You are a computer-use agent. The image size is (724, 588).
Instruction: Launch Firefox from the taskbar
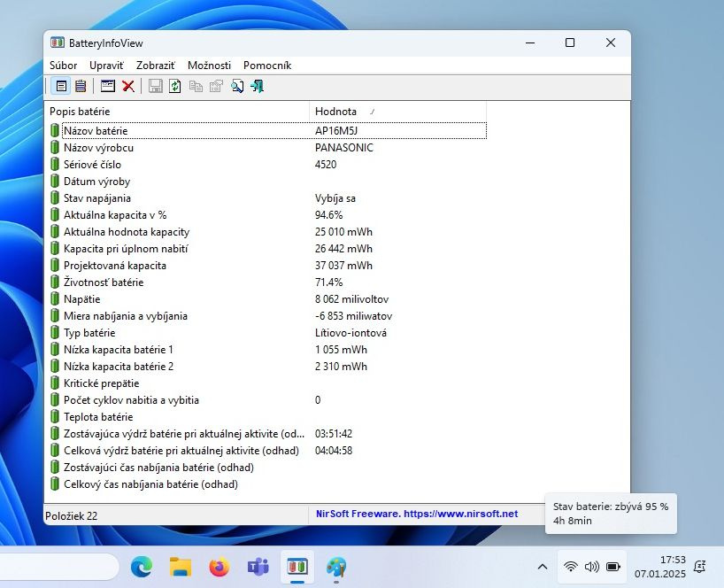(x=220, y=567)
